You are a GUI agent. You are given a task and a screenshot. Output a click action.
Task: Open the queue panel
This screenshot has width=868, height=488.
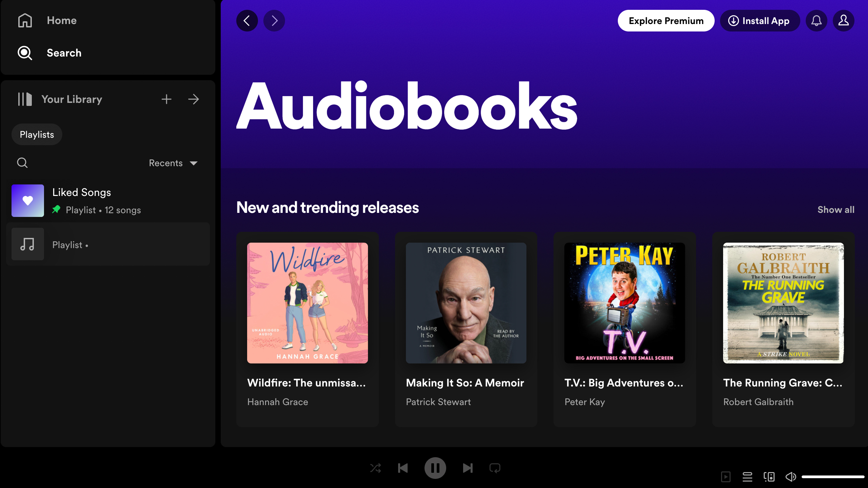coord(747,476)
